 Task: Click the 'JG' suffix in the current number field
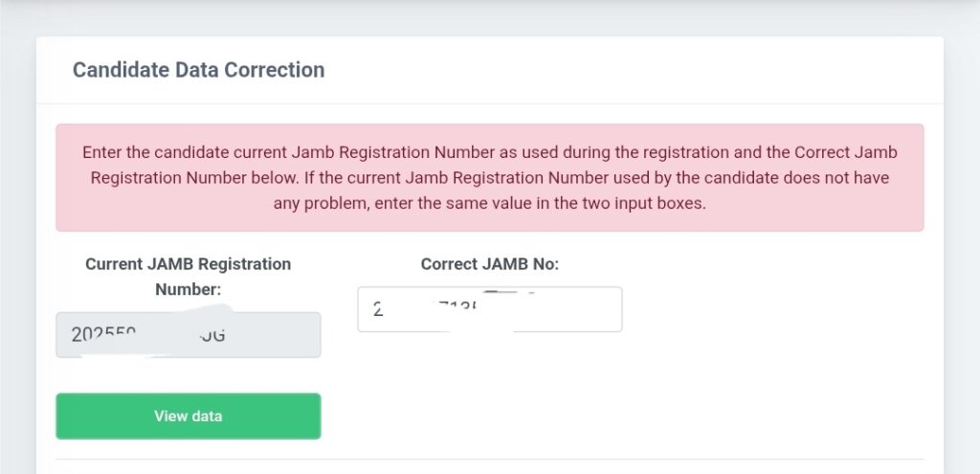click(x=213, y=335)
